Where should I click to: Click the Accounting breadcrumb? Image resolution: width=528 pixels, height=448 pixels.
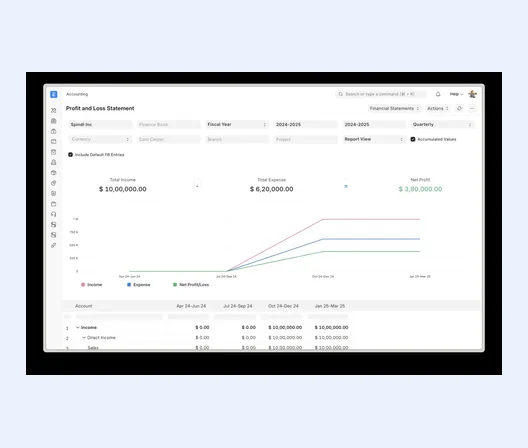[77, 94]
